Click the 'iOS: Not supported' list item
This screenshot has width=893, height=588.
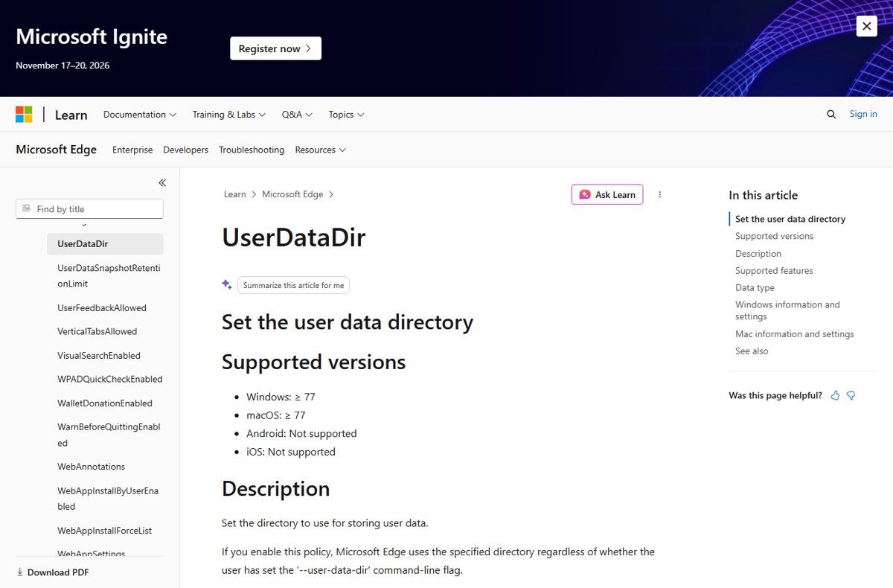(291, 452)
